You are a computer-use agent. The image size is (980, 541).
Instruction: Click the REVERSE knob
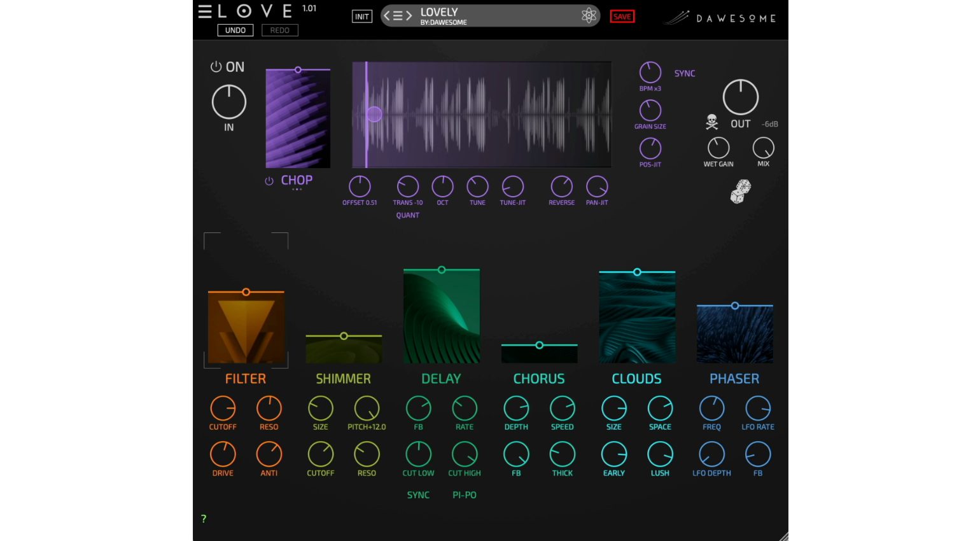click(561, 186)
